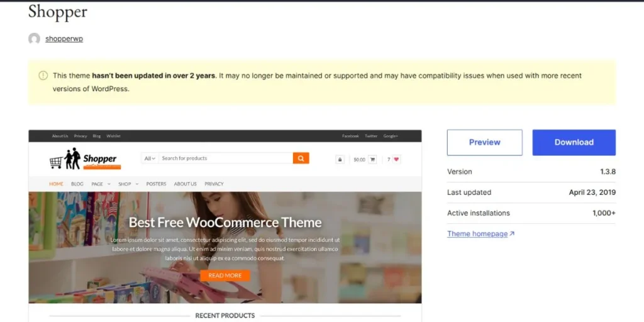Viewport: 644px width, 322px height.
Task: Click the $0.00 cart total
Action: pos(359,160)
